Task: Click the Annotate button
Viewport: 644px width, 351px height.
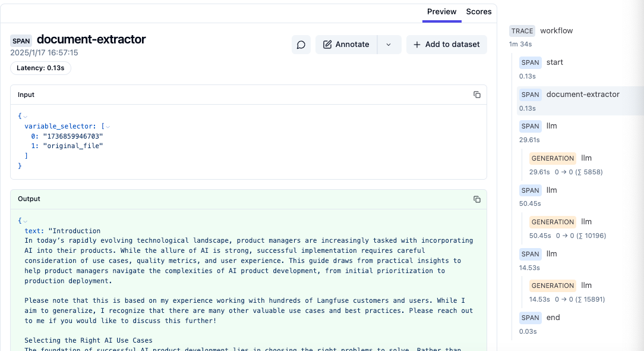Action: pos(346,45)
